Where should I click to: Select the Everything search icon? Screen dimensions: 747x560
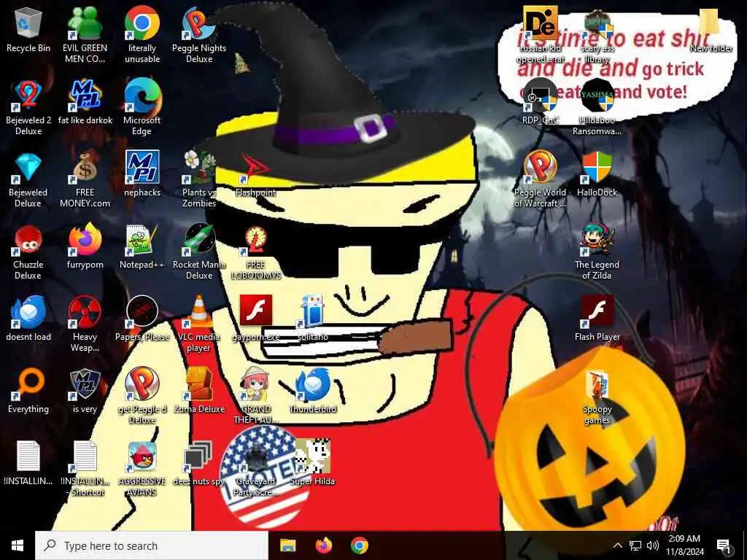point(28,384)
